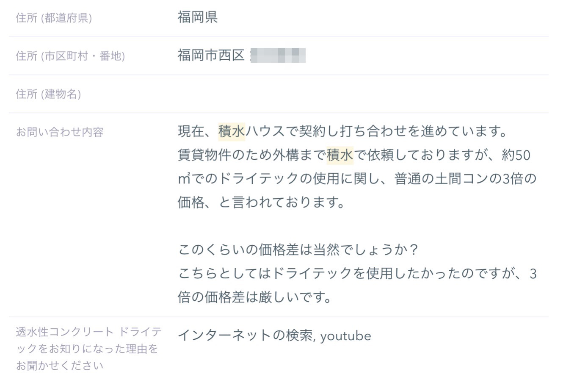Screen dimensions: 588x380
Task: Click the text 倍の価格差は厳しいです。
Action: pos(255,297)
